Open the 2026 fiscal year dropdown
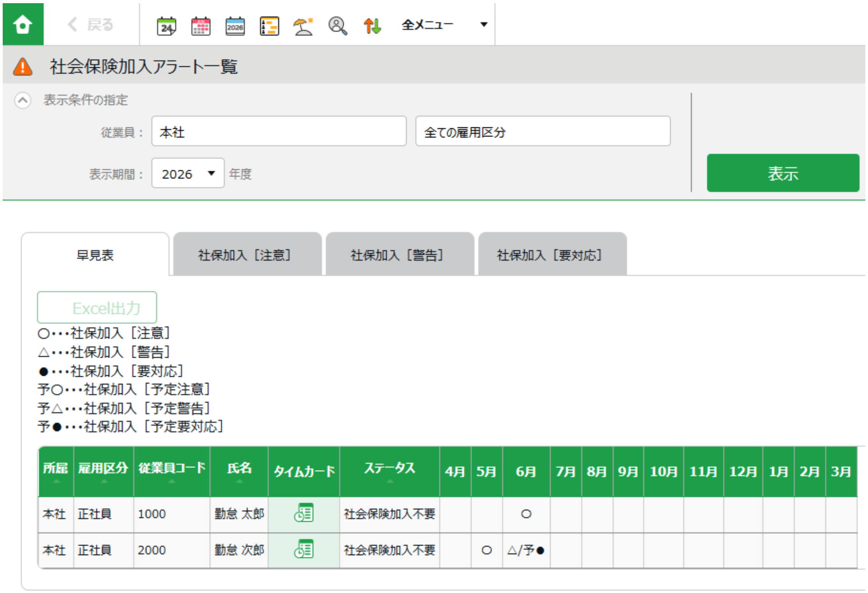 click(188, 173)
